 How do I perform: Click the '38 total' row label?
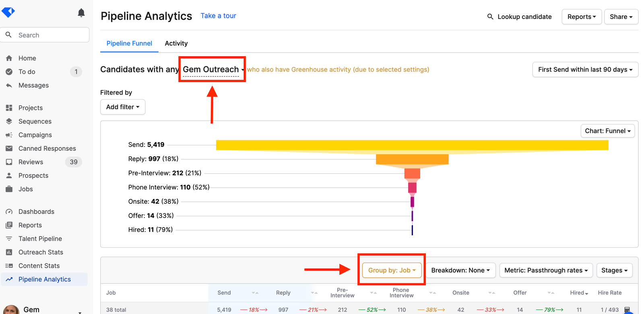coord(116,310)
